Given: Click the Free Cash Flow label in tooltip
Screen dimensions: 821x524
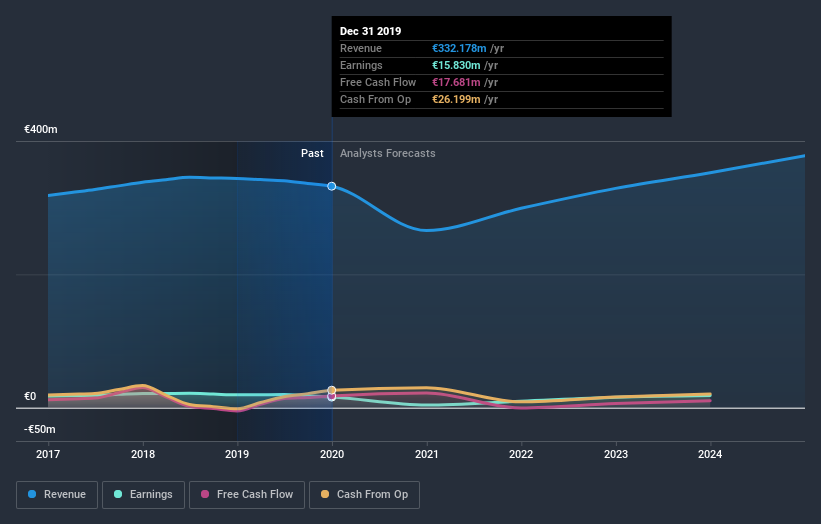Looking at the screenshot, I should click(378, 82).
